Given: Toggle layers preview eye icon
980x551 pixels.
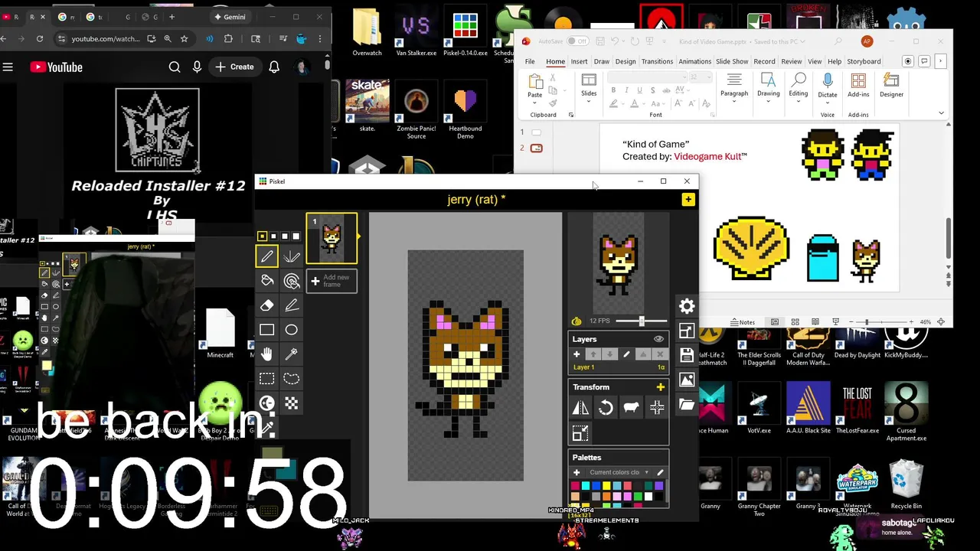Looking at the screenshot, I should click(x=658, y=339).
